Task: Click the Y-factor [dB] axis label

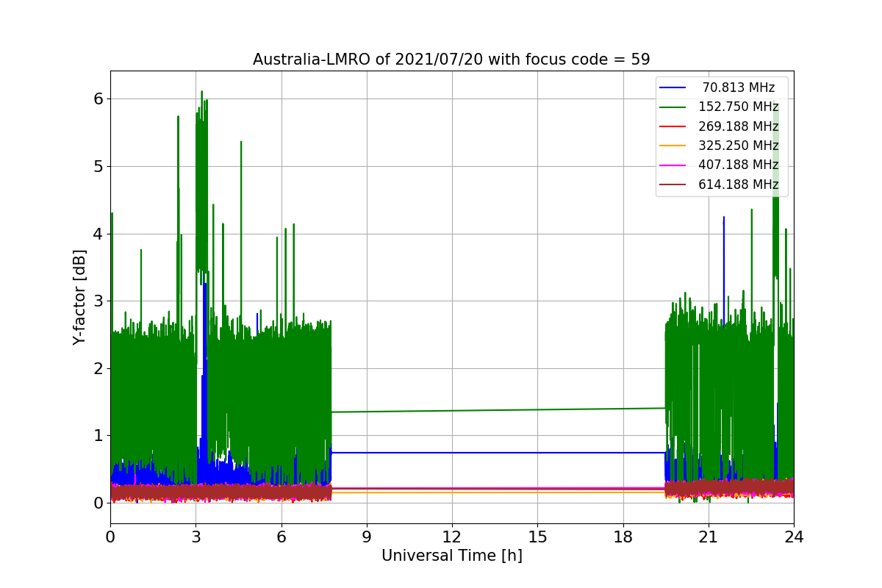Action: click(x=79, y=297)
